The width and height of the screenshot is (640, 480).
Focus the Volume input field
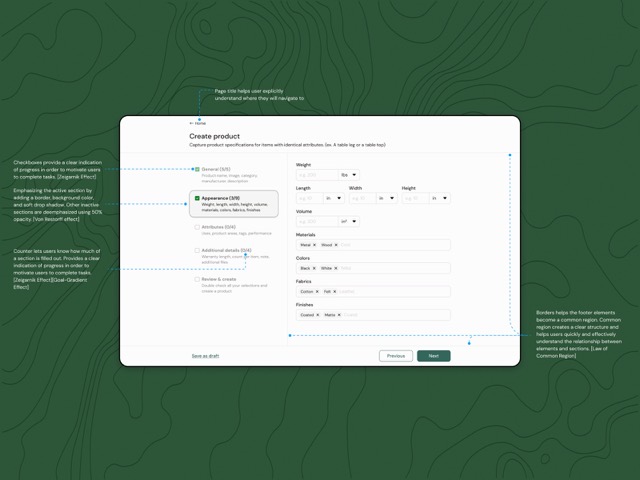[x=317, y=221]
